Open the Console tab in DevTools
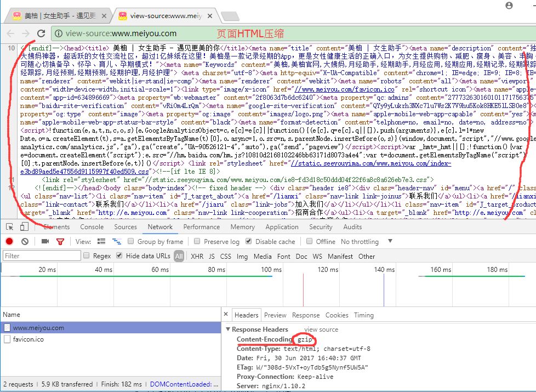The height and width of the screenshot is (392, 536). (x=92, y=227)
